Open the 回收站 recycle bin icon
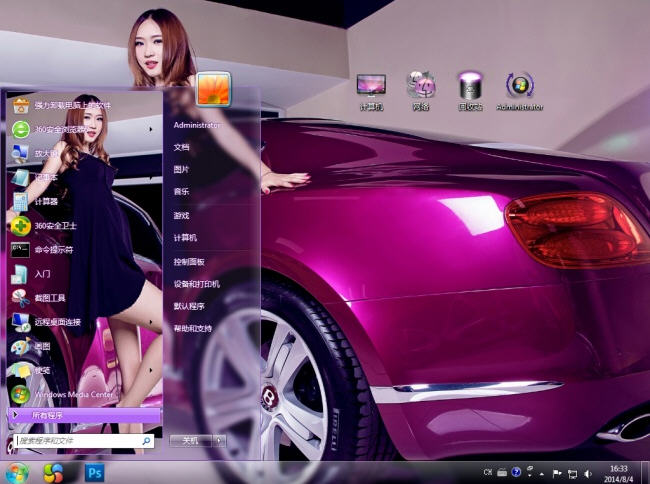 (x=470, y=90)
